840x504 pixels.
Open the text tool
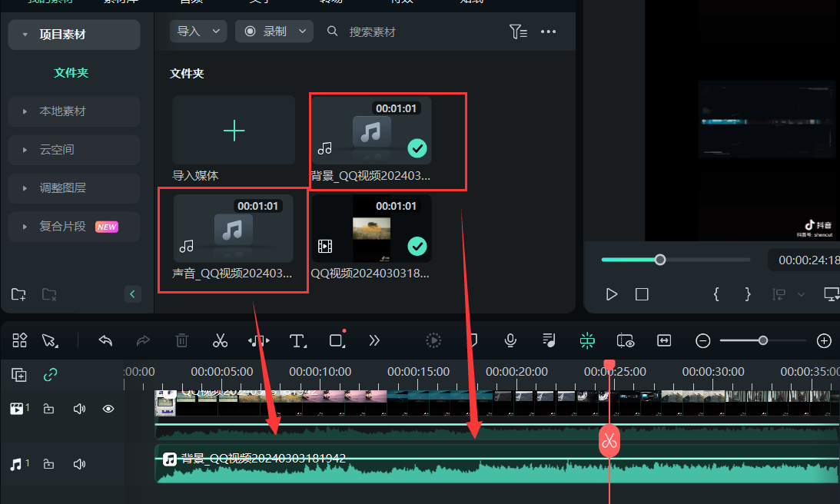[x=297, y=340]
